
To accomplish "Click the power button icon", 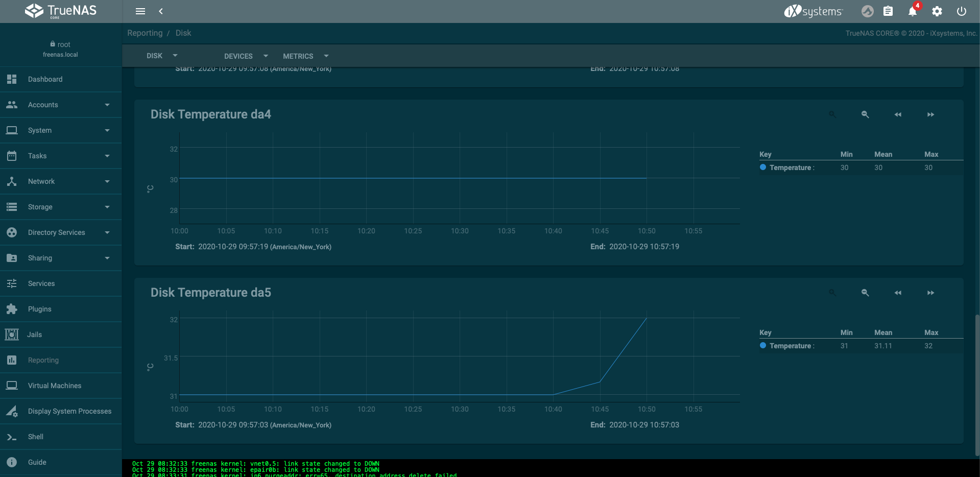I will pyautogui.click(x=961, y=11).
